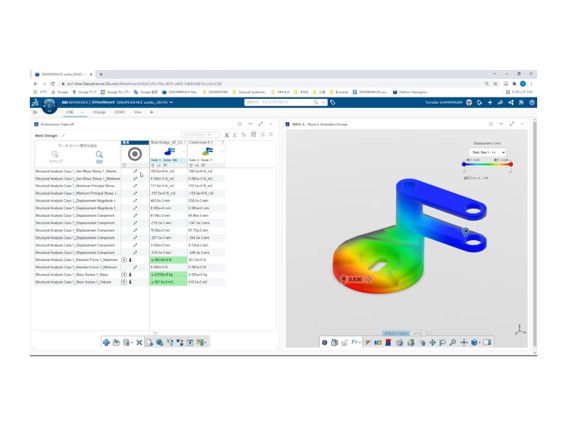Click the plus add icon in the blue top bar
This screenshot has height=426, width=567.
[x=490, y=103]
